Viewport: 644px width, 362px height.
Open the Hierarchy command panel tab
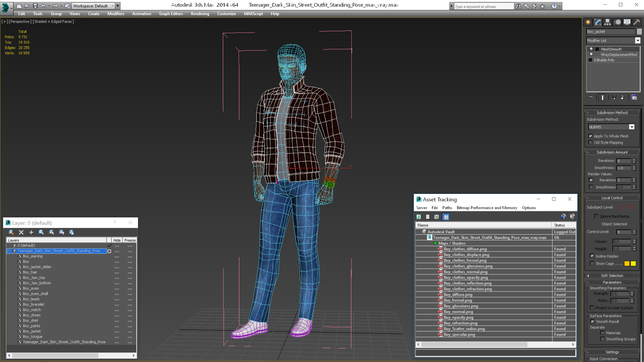607,22
